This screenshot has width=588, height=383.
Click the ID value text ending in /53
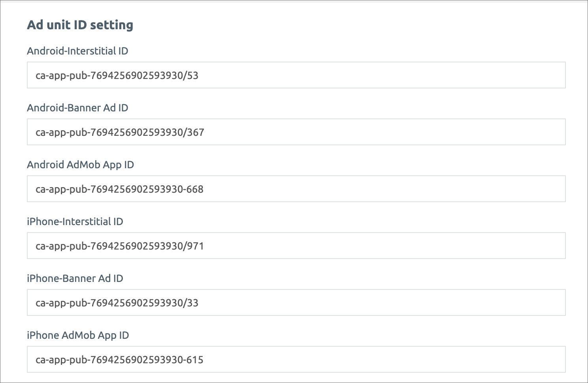[117, 75]
